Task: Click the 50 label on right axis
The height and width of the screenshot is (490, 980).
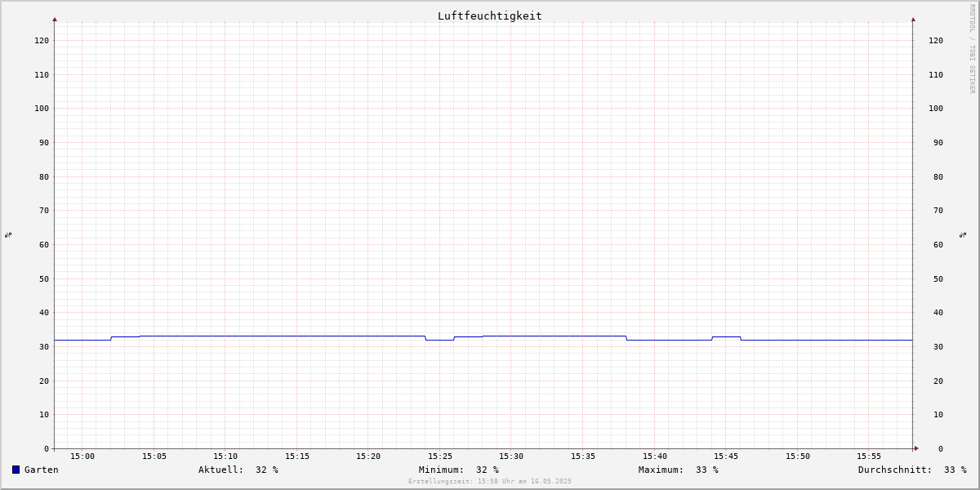Action: 938,278
